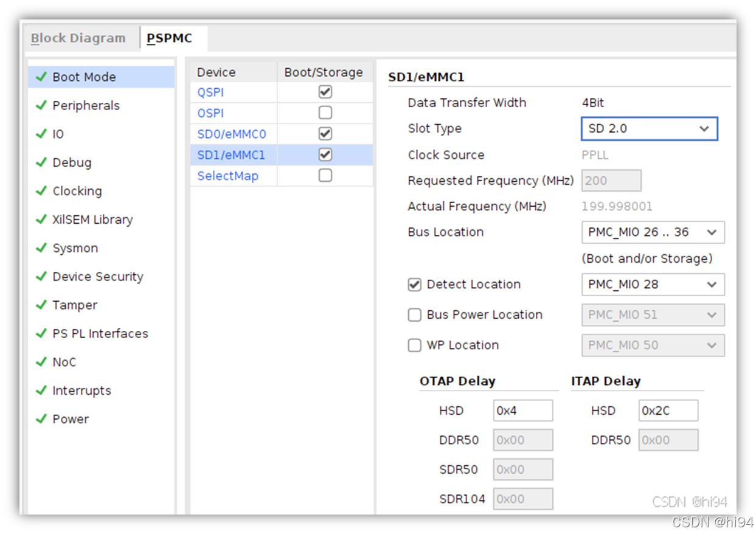This screenshot has width=756, height=534.
Task: Switch to the Block Diagram tab
Action: click(x=78, y=38)
